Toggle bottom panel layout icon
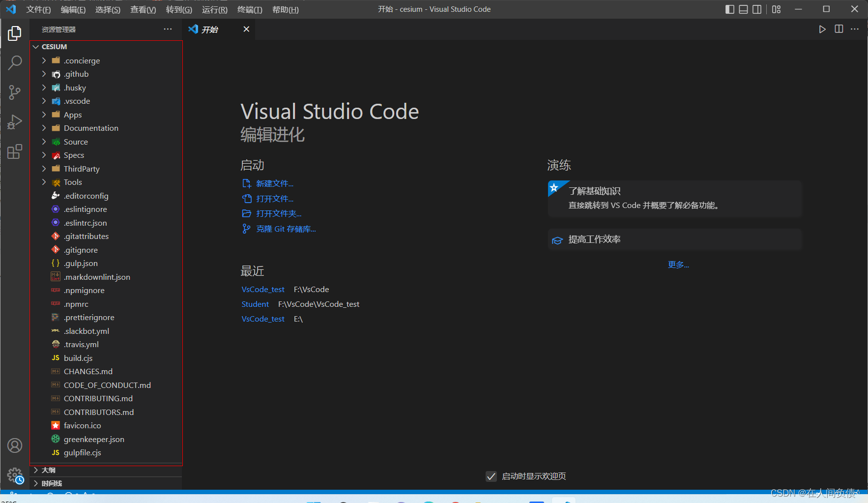Screen dimensions: 868x503 tap(744, 9)
